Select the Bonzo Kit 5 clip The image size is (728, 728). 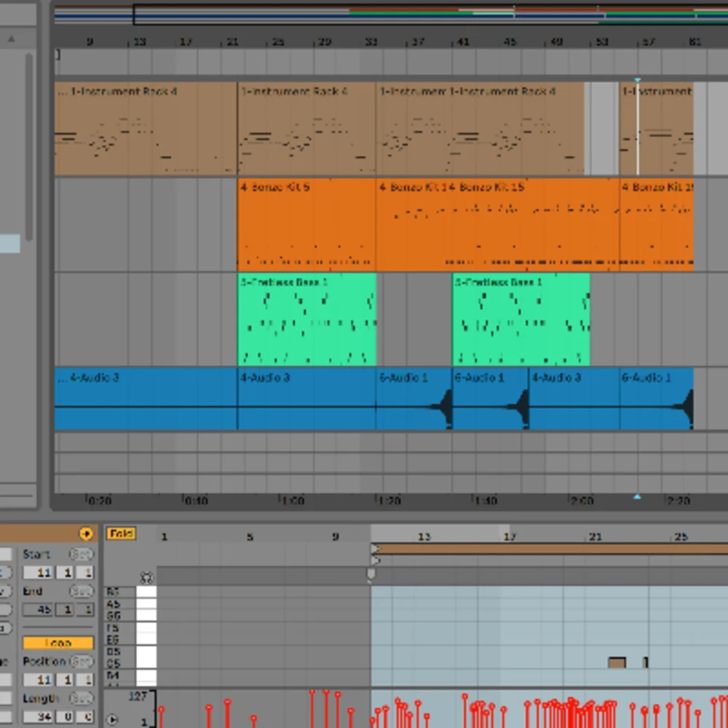click(306, 225)
